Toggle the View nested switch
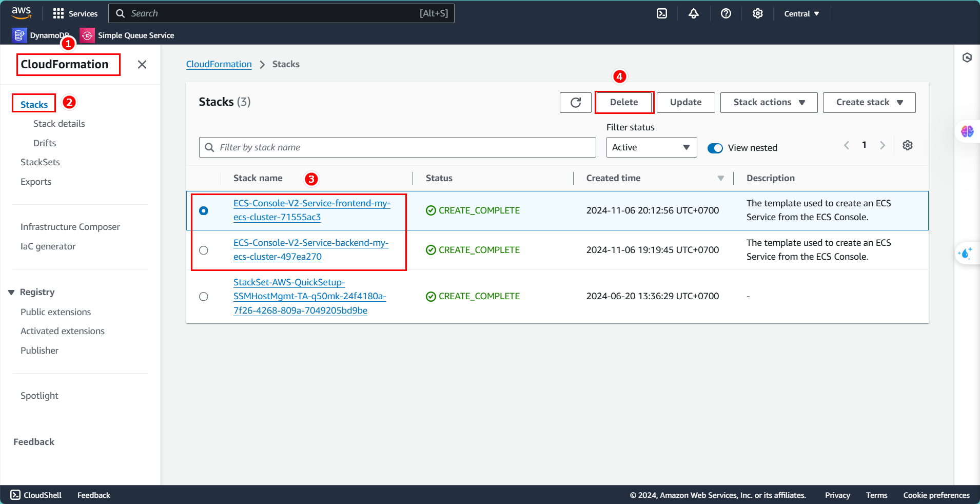The image size is (980, 504). (715, 148)
